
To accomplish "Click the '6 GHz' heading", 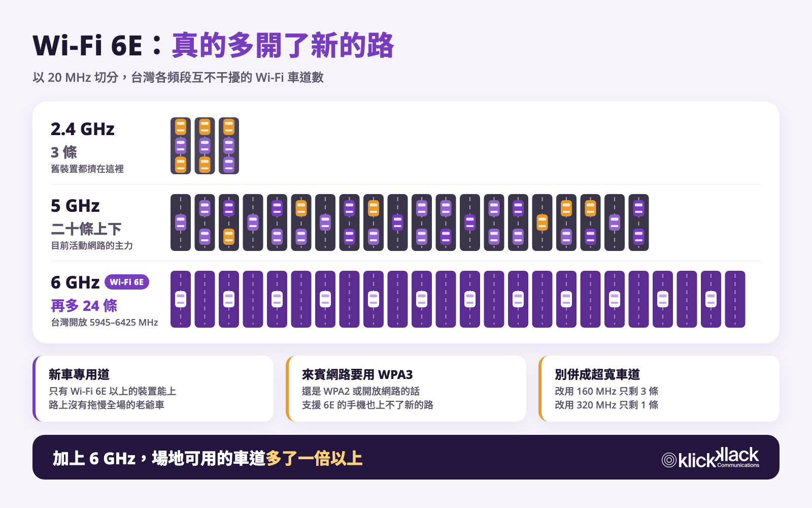I will tap(75, 282).
